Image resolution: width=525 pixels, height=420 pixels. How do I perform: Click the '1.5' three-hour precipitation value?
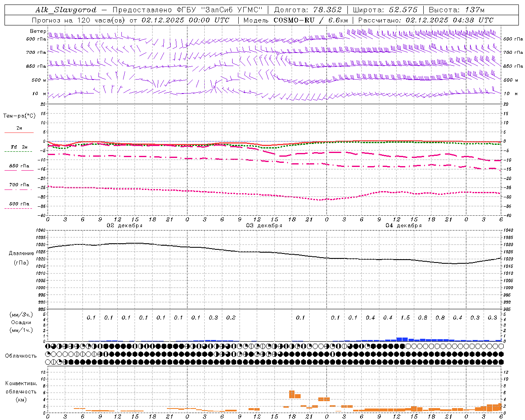pos(405,317)
